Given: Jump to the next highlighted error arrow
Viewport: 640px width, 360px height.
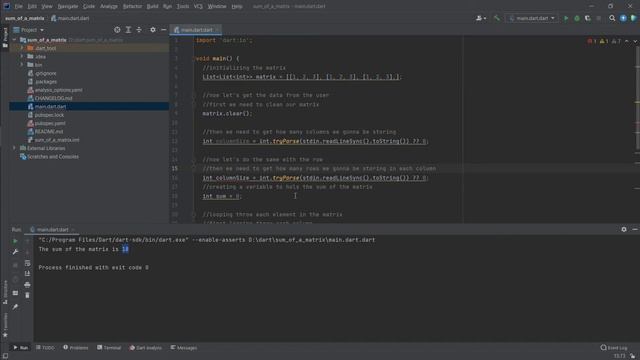Looking at the screenshot, I should (635, 41).
